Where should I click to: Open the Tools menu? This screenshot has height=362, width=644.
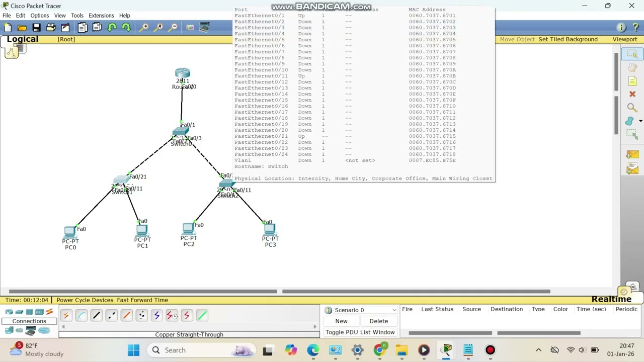click(x=77, y=16)
